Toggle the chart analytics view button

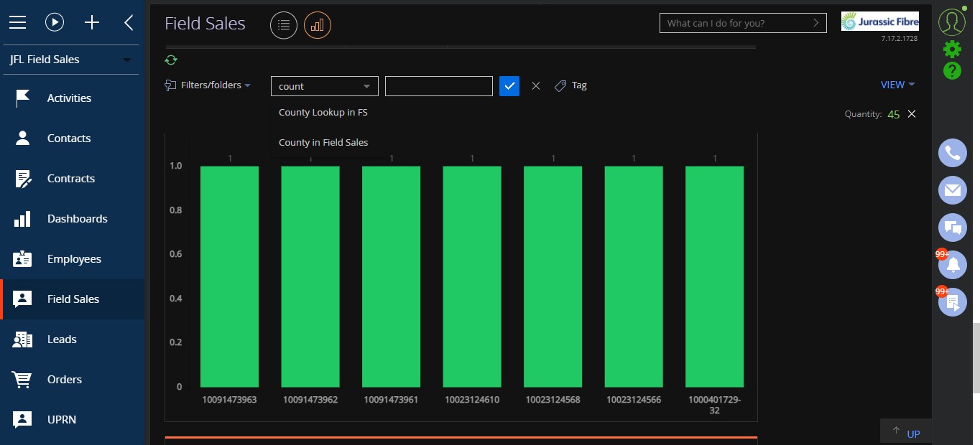(x=318, y=26)
